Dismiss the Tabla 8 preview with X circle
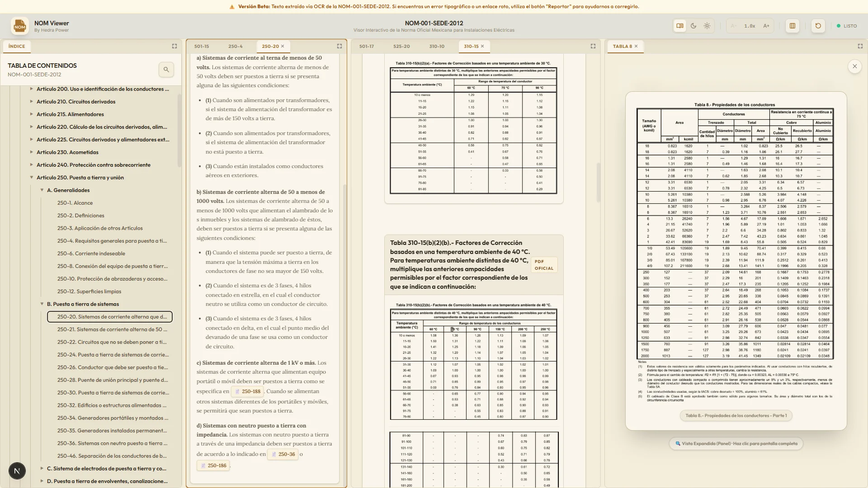This screenshot has width=868, height=488. tap(855, 66)
